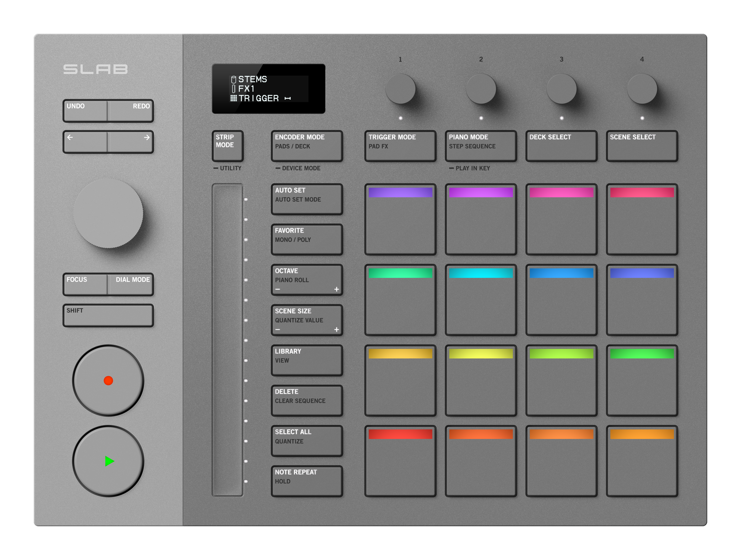Click encoder knob number 3
This screenshot has width=741, height=560.
tap(561, 89)
